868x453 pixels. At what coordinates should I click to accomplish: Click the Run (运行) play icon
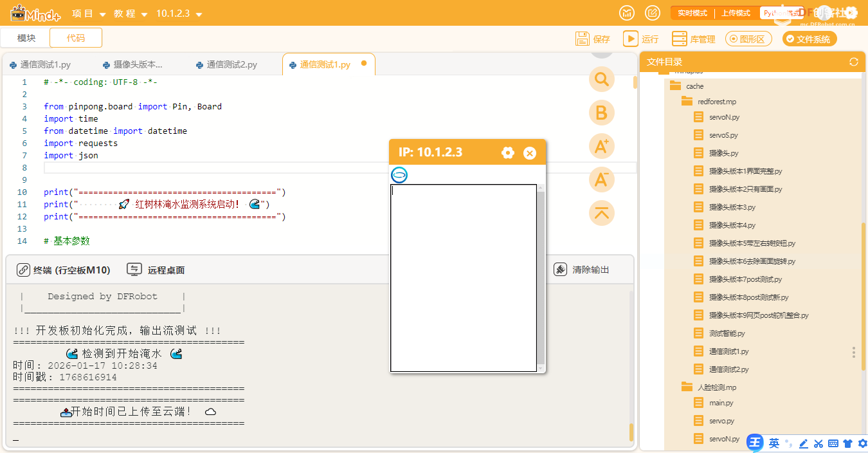630,39
